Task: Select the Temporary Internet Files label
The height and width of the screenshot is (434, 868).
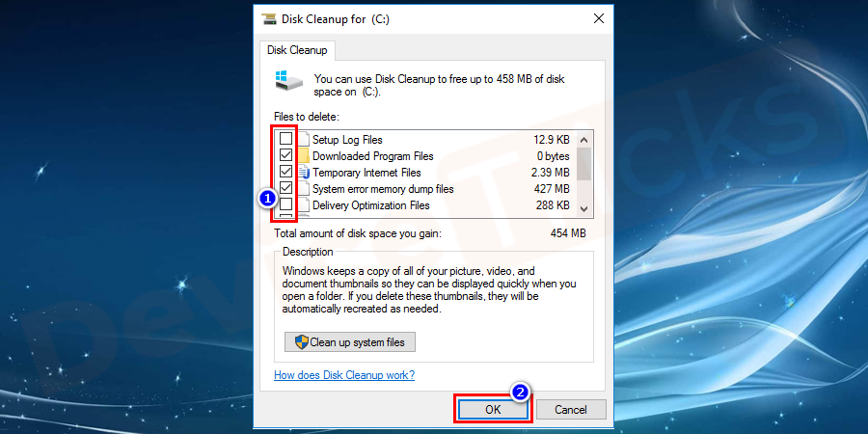Action: tap(366, 173)
